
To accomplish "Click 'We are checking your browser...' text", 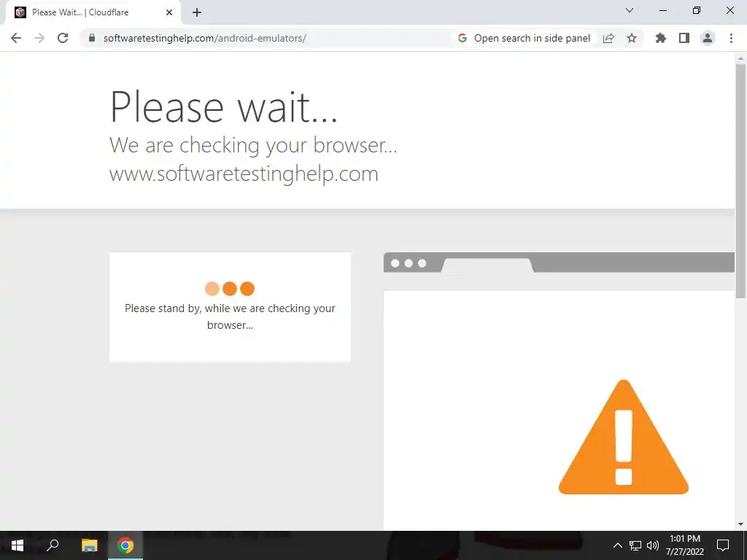I will click(253, 145).
